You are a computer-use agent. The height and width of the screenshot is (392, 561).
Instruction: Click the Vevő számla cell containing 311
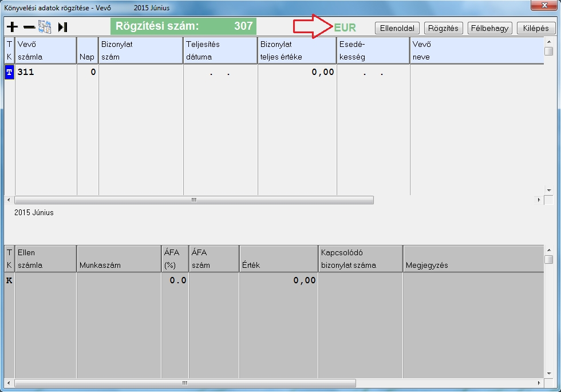coord(46,73)
